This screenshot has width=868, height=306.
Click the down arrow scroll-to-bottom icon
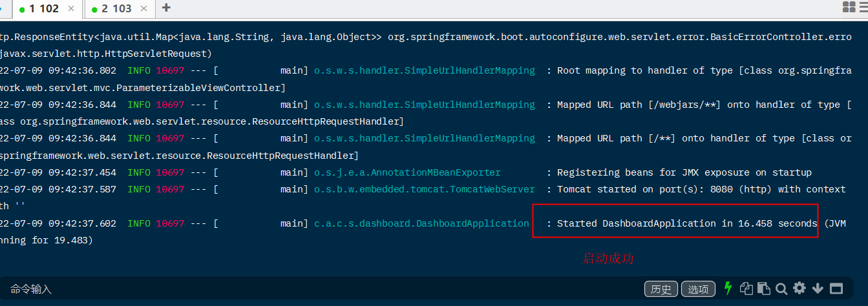point(818,289)
